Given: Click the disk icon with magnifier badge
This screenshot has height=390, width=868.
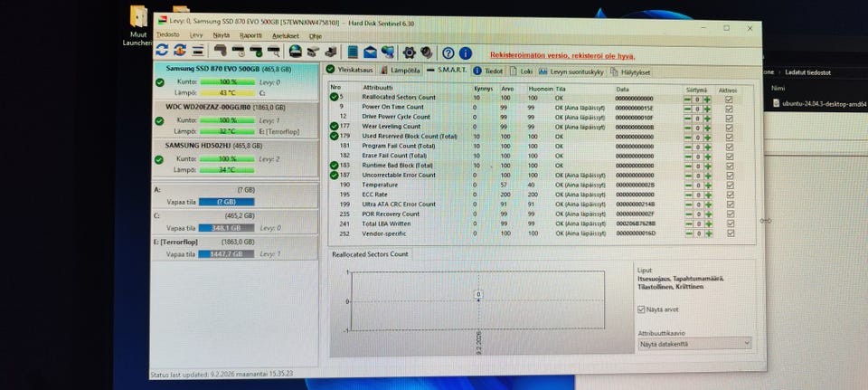Looking at the screenshot, I should (x=273, y=52).
